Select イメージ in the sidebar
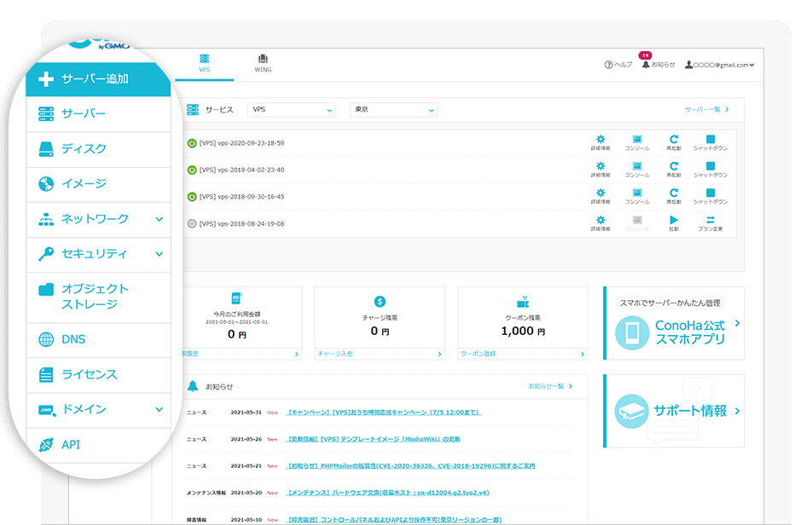The height and width of the screenshot is (525, 812). (84, 184)
